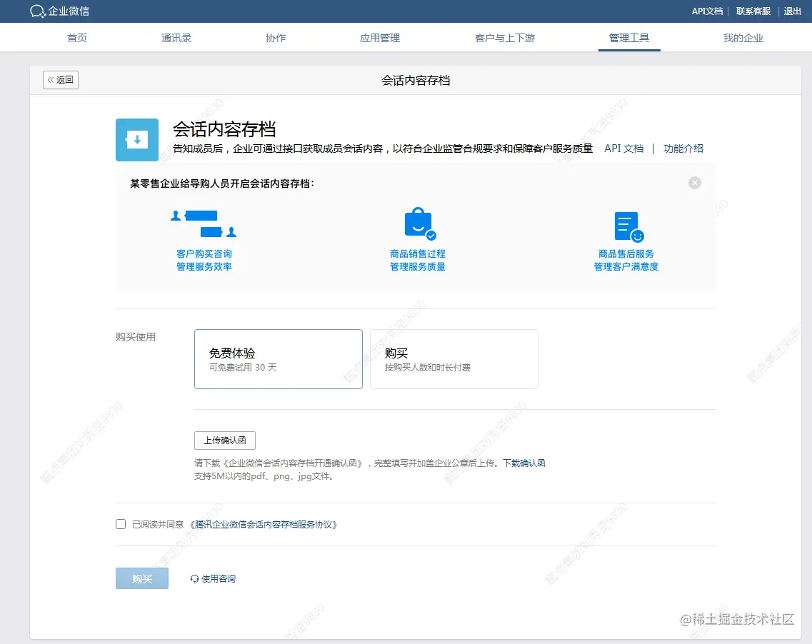This screenshot has height=644, width=812.
Task: Click the blue 会话内容存档 archive app icon
Action: tap(136, 140)
